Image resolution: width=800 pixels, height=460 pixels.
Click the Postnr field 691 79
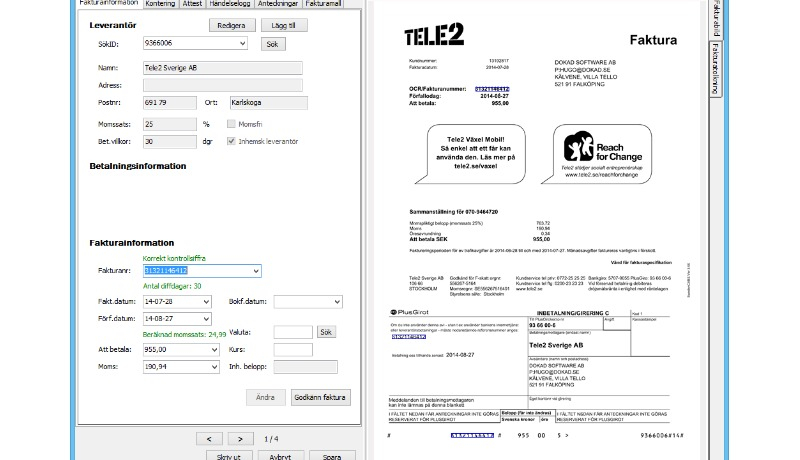point(169,103)
